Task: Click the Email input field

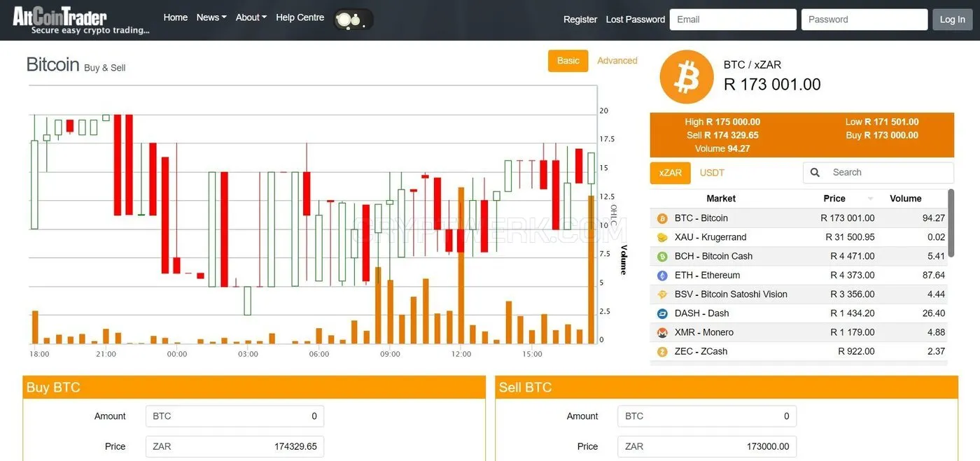Action: (x=733, y=20)
